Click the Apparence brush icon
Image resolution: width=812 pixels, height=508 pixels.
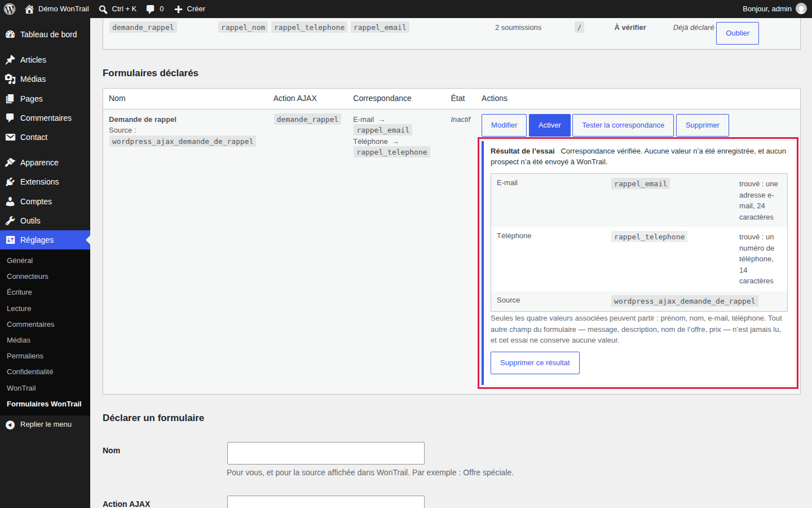click(10, 163)
